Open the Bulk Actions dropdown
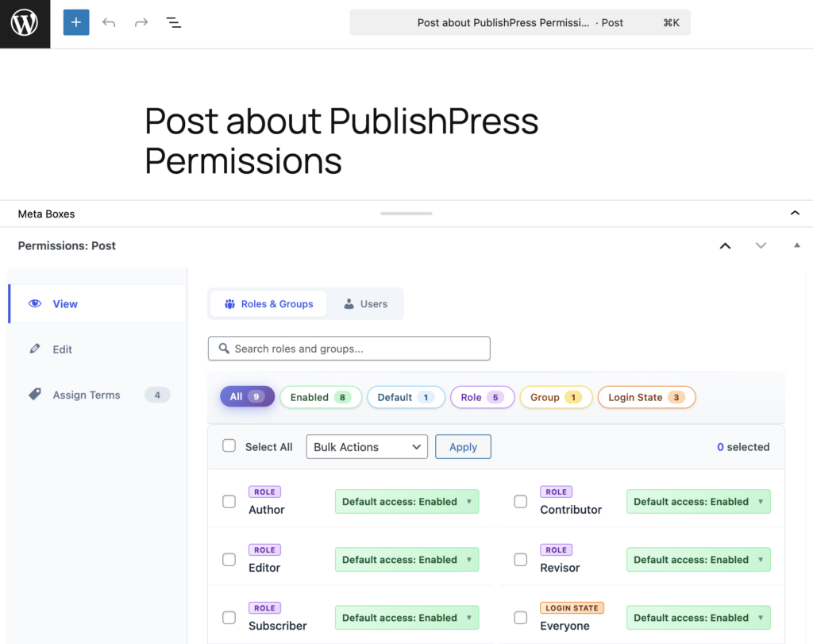Screen dimensions: 813x644 [367, 447]
